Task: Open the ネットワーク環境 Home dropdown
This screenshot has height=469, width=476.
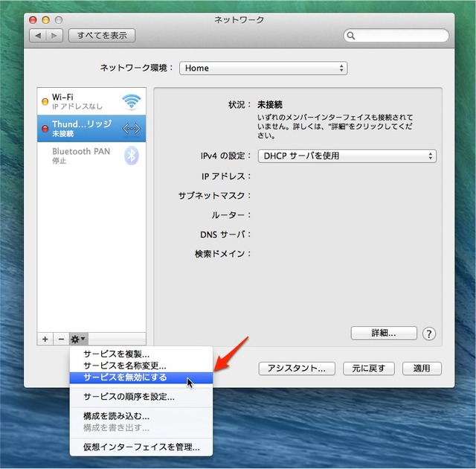Action: (x=263, y=68)
